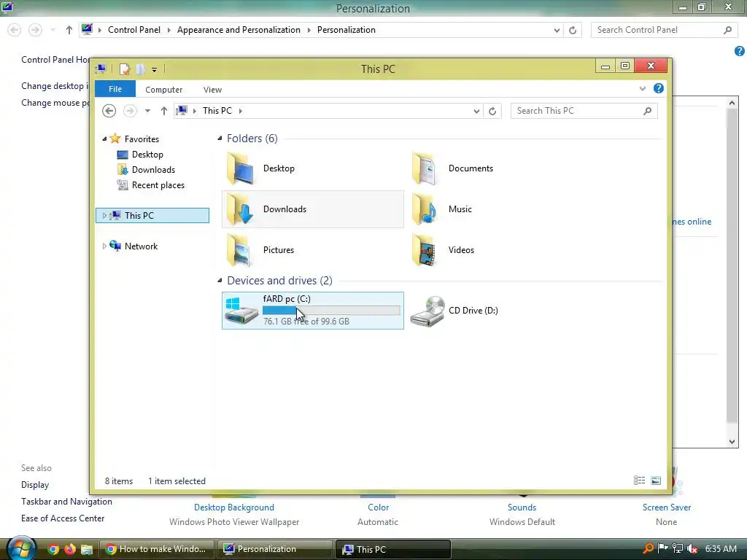This screenshot has height=560, width=747.
Task: Open the Sounds settings link
Action: pos(522,507)
